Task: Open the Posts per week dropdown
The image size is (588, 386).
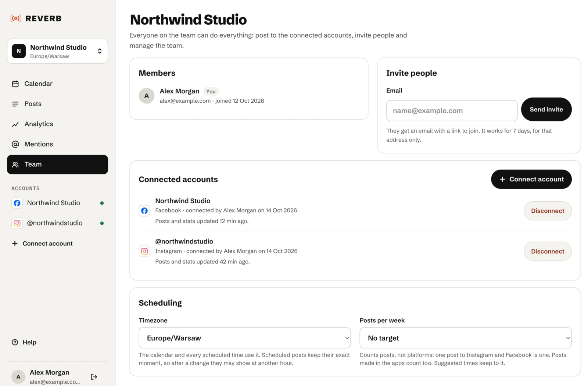Action: coord(466,338)
